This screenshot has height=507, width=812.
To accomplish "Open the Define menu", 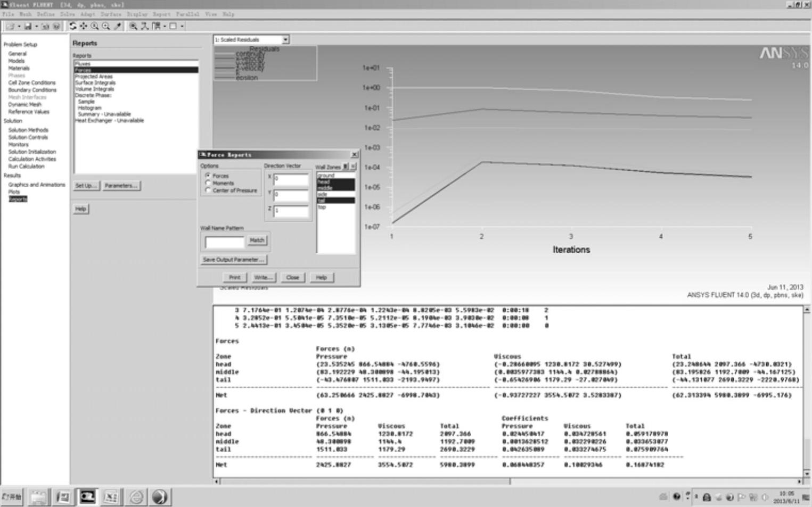I will [45, 14].
